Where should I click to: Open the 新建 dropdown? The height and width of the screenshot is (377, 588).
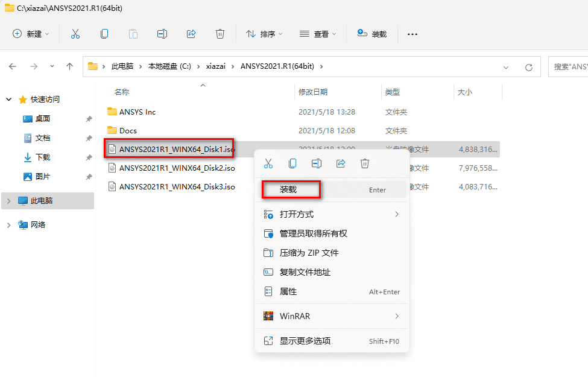(x=31, y=34)
